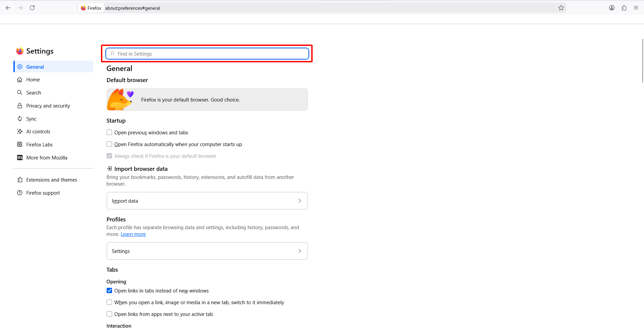The image size is (644, 332).
Task: Click the house icon beside Home
Action: coord(20,80)
